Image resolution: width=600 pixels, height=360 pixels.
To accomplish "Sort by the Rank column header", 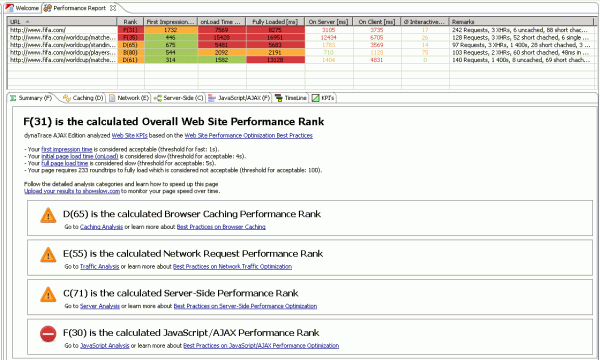I will point(130,22).
